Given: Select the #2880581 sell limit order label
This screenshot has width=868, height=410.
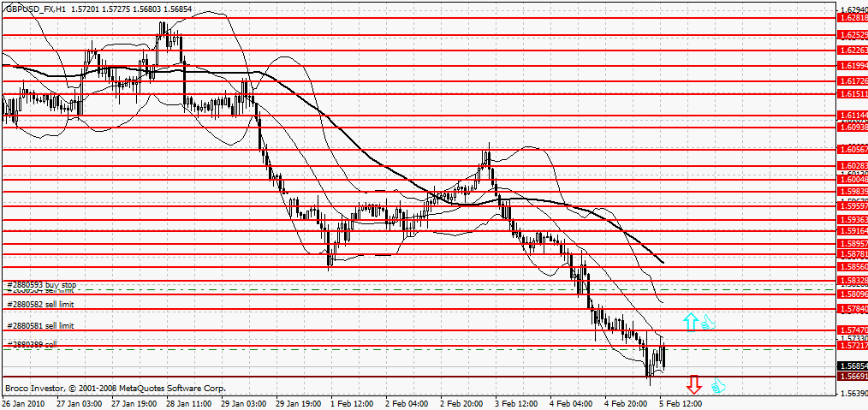Looking at the screenshot, I should pyautogui.click(x=40, y=326).
